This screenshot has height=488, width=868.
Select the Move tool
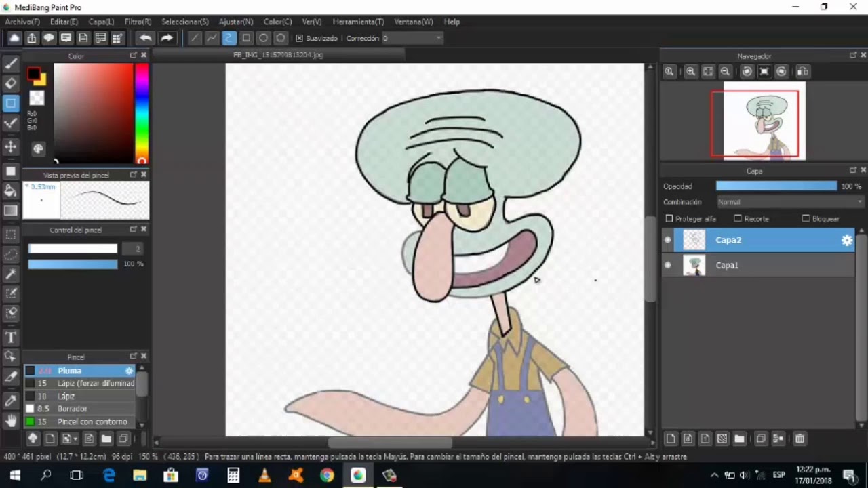(11, 147)
